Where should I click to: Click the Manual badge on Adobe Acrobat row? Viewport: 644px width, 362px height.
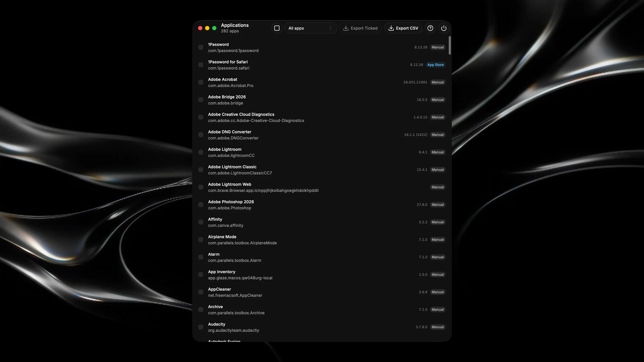[x=438, y=82]
